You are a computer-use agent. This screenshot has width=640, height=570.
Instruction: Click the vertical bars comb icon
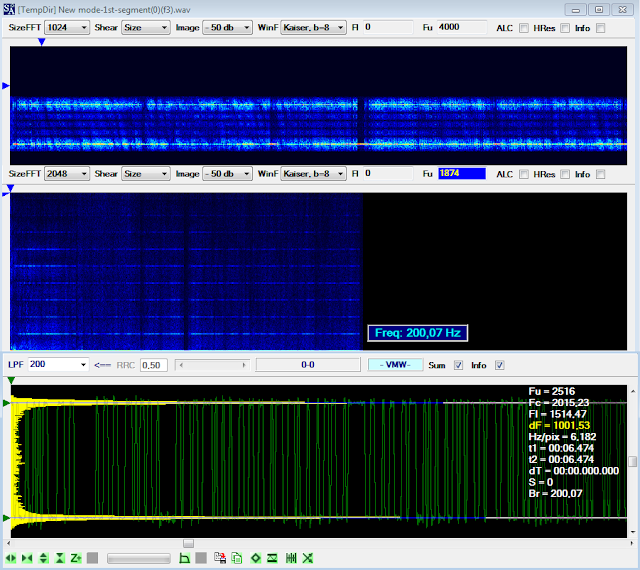click(x=291, y=558)
